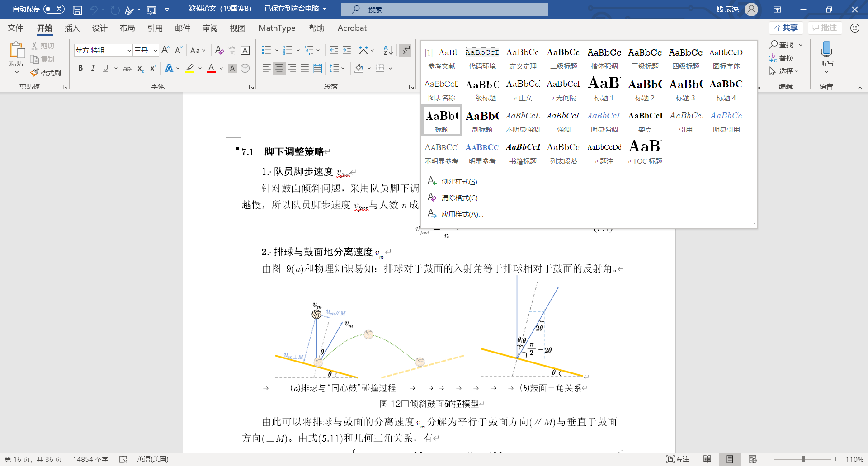868x466 pixels.
Task: Click the Format Painter brush icon
Action: tap(35, 73)
